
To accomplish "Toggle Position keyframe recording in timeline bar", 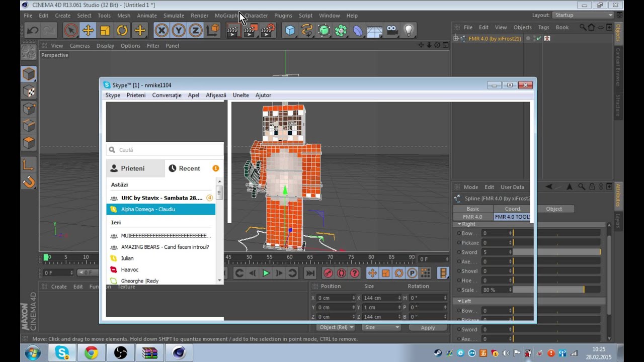I will (372, 273).
